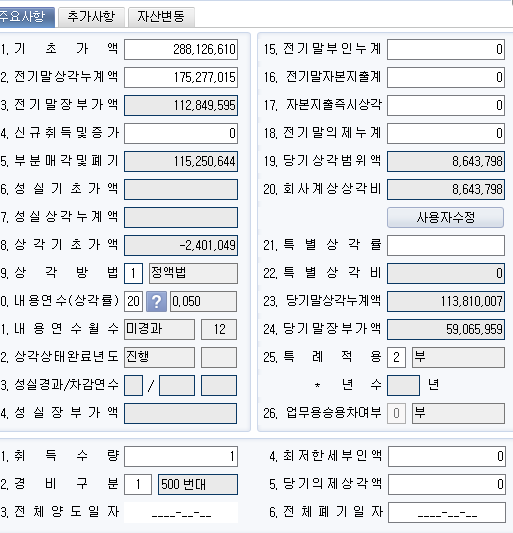Click the 전체폐기일자 date field
This screenshot has height=533, width=513.
click(x=447, y=513)
